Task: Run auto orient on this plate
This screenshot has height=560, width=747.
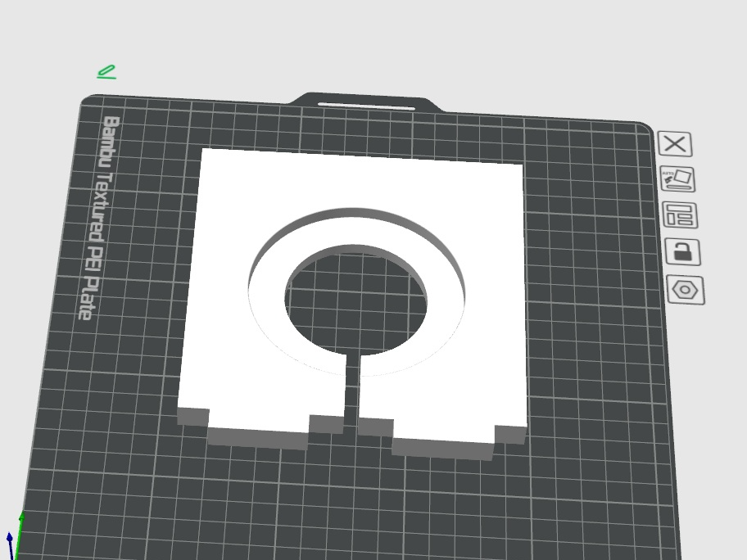Action: pos(677,179)
